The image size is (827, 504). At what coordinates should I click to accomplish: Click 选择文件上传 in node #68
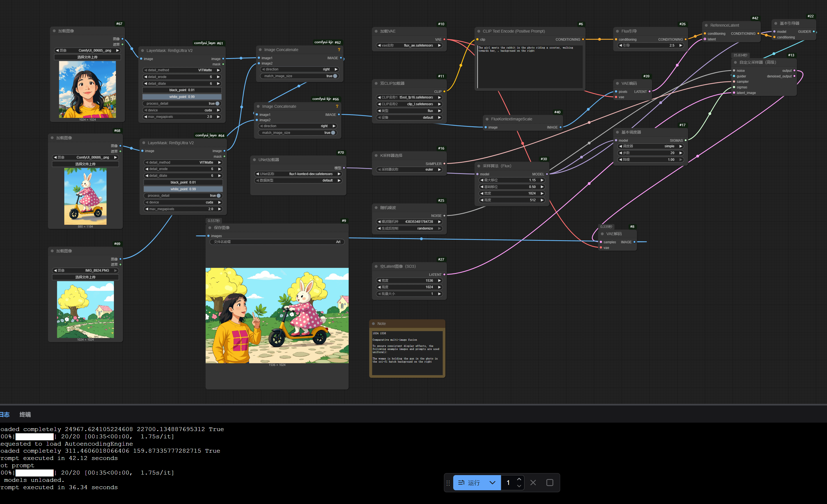(x=85, y=164)
